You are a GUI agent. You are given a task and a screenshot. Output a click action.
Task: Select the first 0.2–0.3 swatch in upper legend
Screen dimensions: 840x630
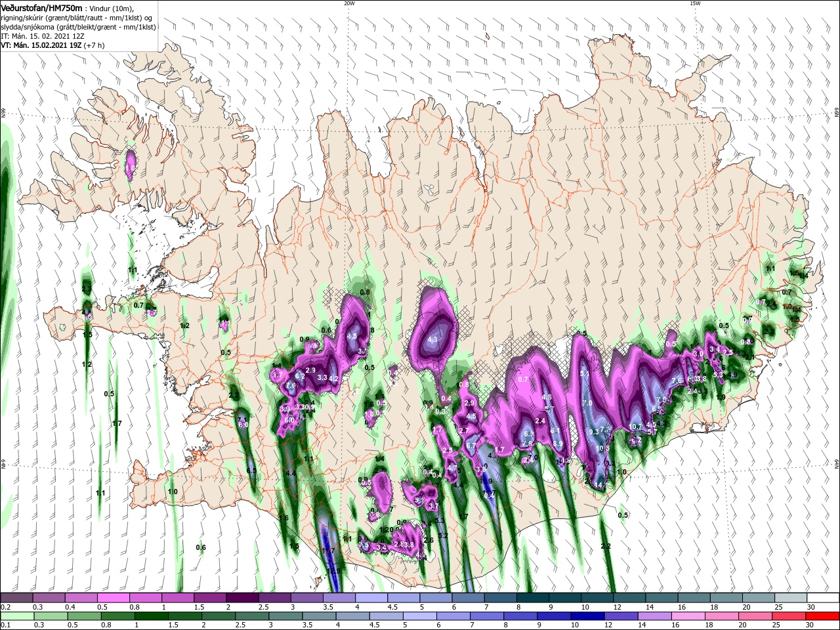tap(16, 598)
